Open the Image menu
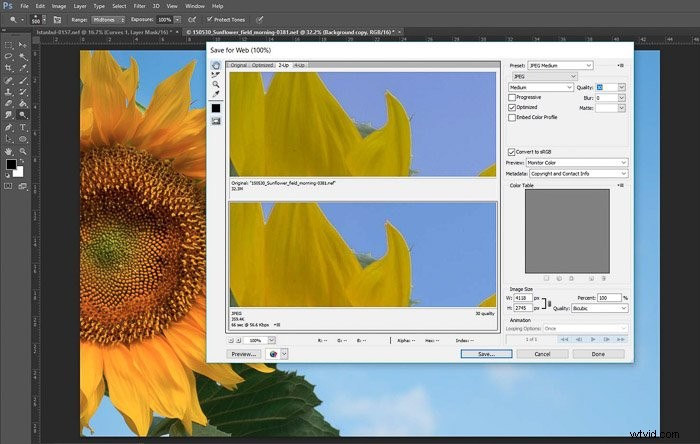The height and width of the screenshot is (444, 700). pyautogui.click(x=58, y=6)
